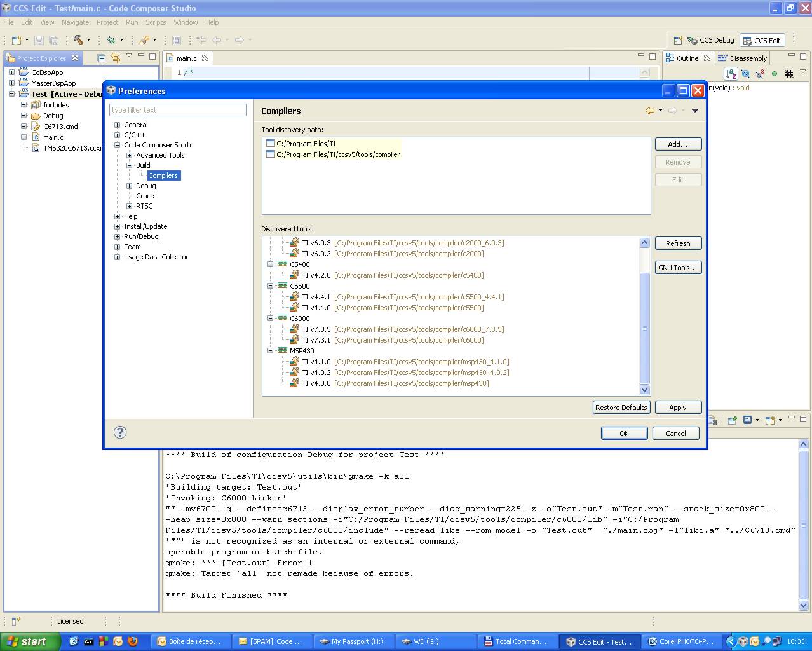Collapse the Code Composer Studio preferences node
The width and height of the screenshot is (812, 651).
117,145
